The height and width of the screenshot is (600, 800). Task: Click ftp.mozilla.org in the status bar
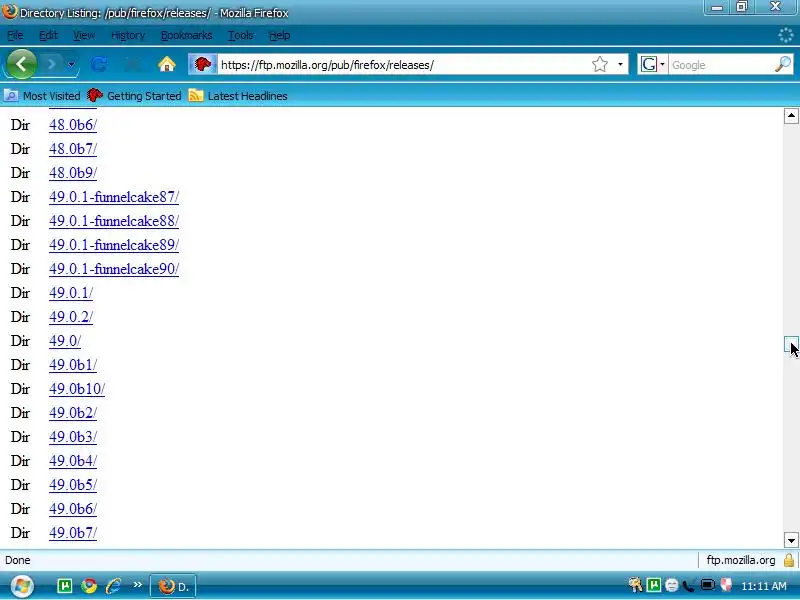tap(740, 560)
